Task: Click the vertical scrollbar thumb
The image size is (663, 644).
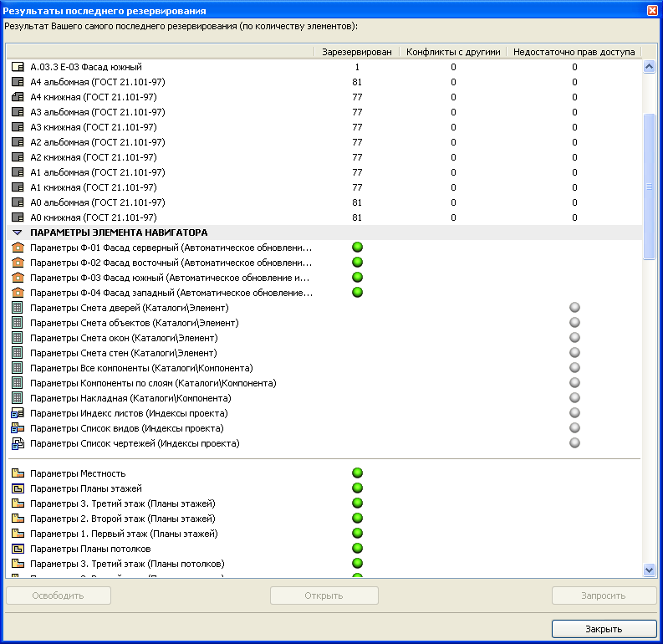Action: [649, 187]
